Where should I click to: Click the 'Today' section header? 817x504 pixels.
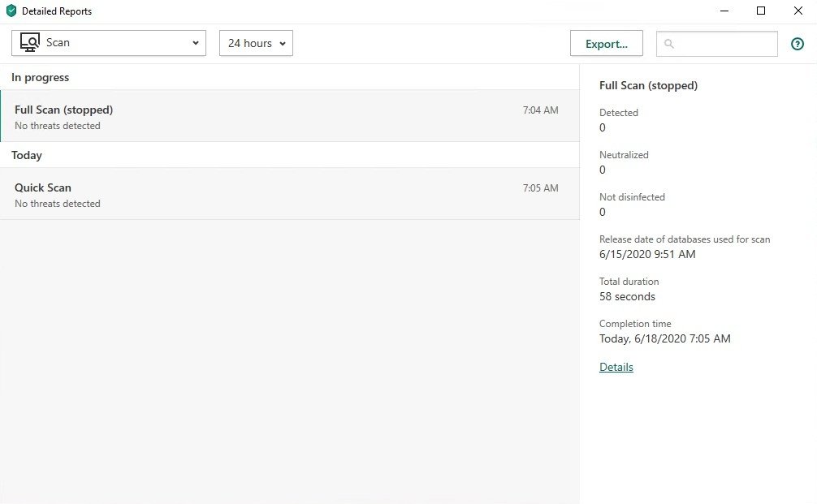(27, 155)
